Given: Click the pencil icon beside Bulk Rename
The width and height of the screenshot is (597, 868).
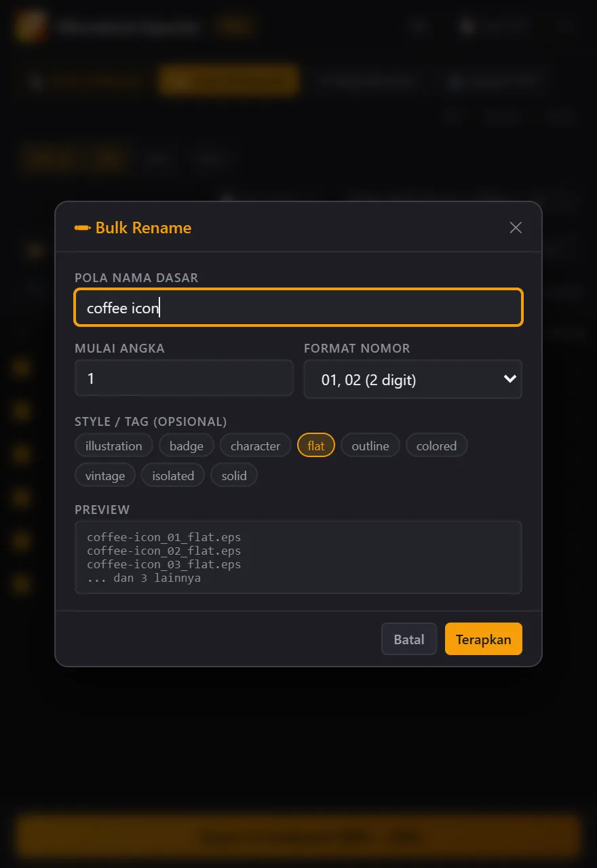Looking at the screenshot, I should 83,228.
